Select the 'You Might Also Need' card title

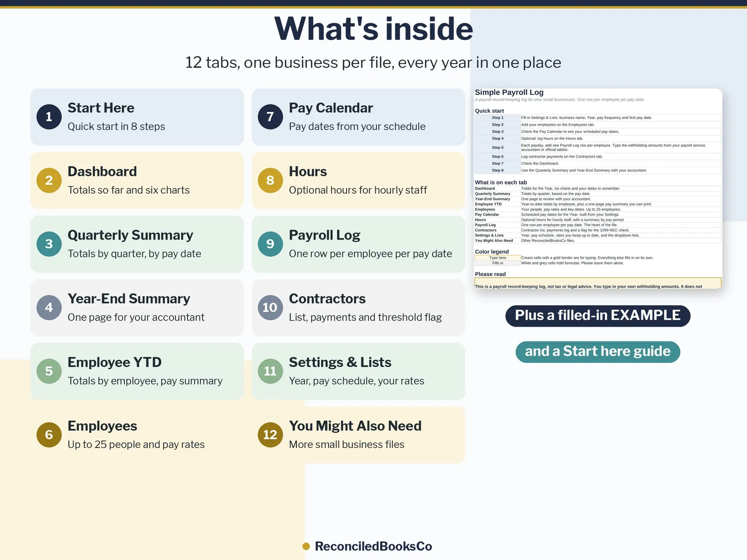coord(355,426)
